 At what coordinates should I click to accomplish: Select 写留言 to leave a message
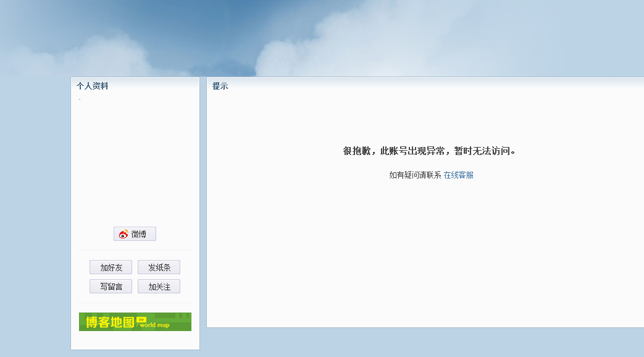(x=111, y=286)
